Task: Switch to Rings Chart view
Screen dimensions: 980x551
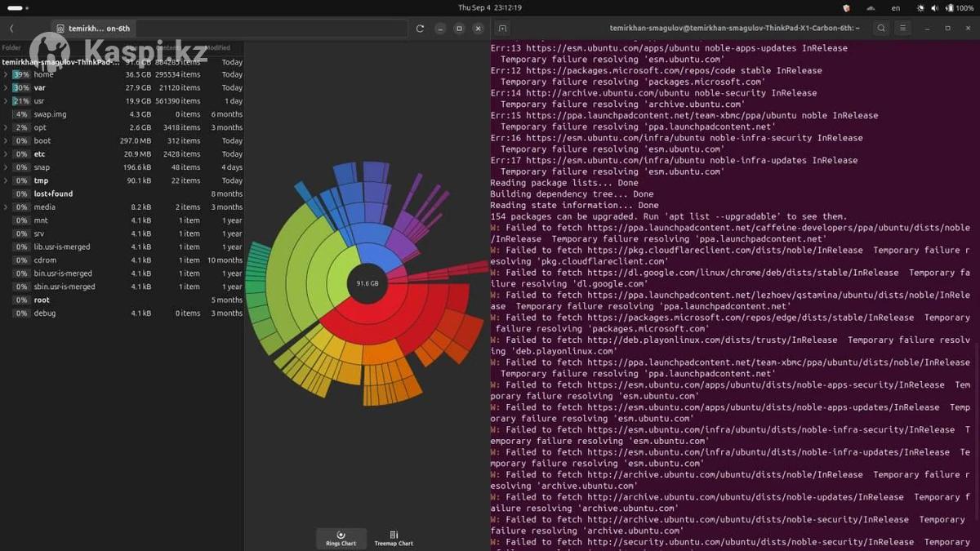Action: coord(341,539)
